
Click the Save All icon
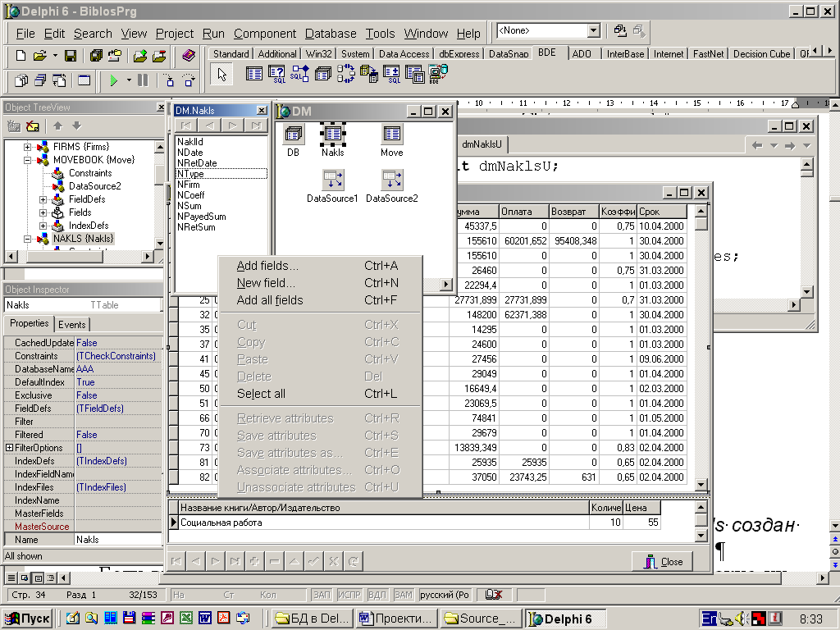click(97, 56)
